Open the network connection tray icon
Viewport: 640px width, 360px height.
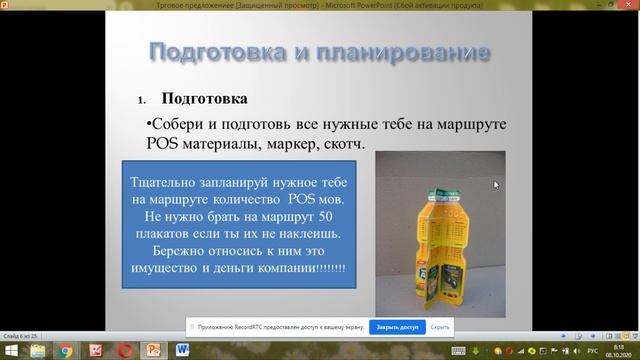[565, 351]
